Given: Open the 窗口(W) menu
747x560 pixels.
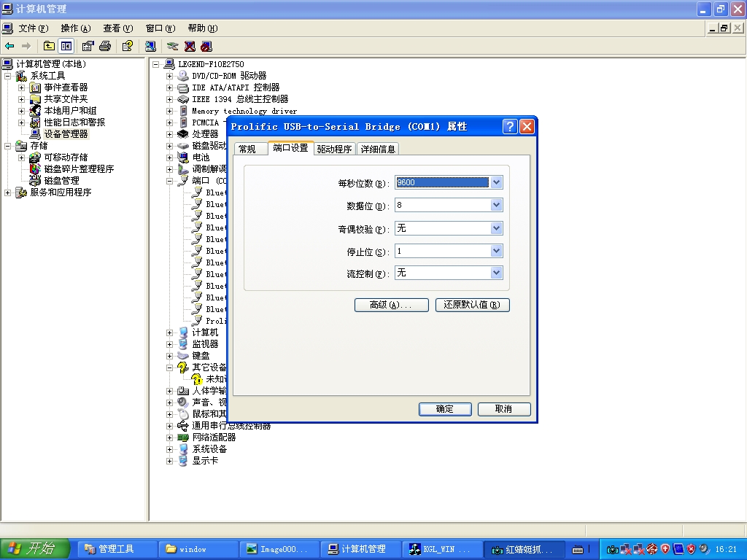Looking at the screenshot, I should tap(160, 28).
